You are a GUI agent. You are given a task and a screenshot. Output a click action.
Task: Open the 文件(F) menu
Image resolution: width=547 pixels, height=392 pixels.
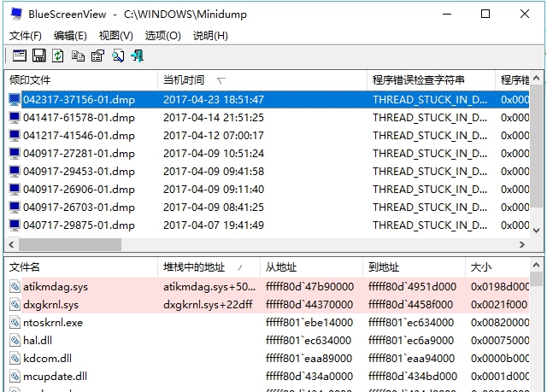click(26, 36)
